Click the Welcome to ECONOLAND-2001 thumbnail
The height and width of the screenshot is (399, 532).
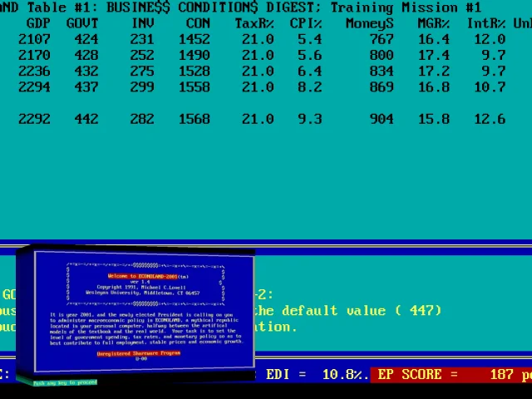tap(135, 314)
